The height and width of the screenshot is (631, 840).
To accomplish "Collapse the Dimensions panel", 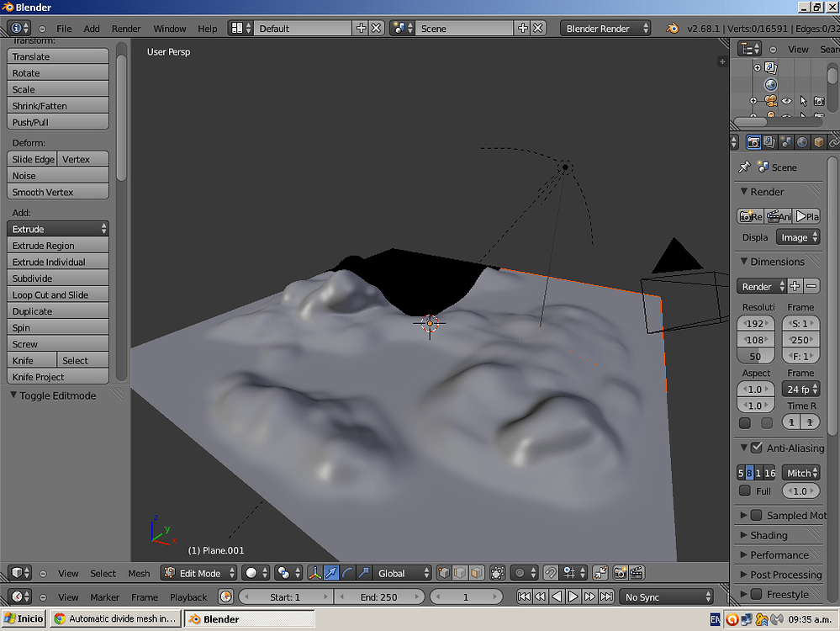I will 743,261.
